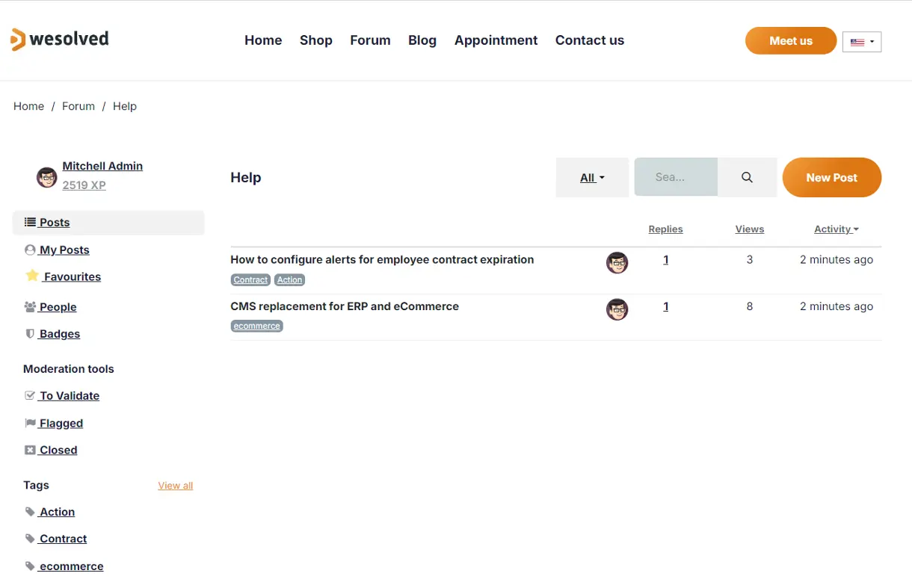Screen dimensions: 912x588
Task: Click into the forum search field
Action: tap(675, 178)
